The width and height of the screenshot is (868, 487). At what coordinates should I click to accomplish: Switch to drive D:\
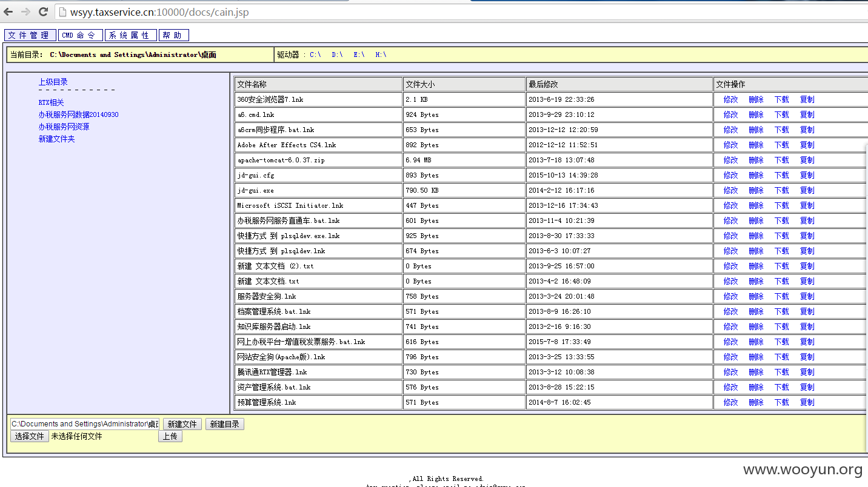pyautogui.click(x=337, y=55)
